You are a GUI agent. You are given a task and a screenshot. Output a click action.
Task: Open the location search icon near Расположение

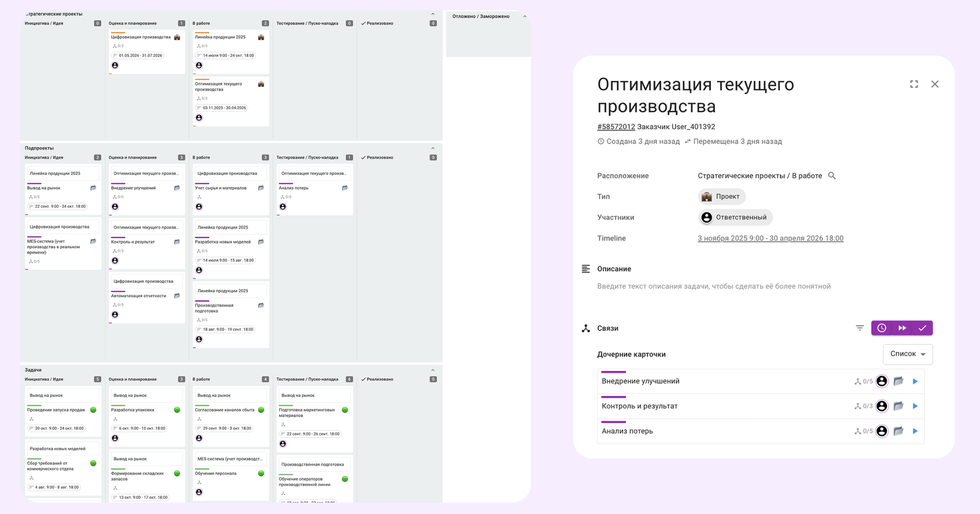point(832,175)
